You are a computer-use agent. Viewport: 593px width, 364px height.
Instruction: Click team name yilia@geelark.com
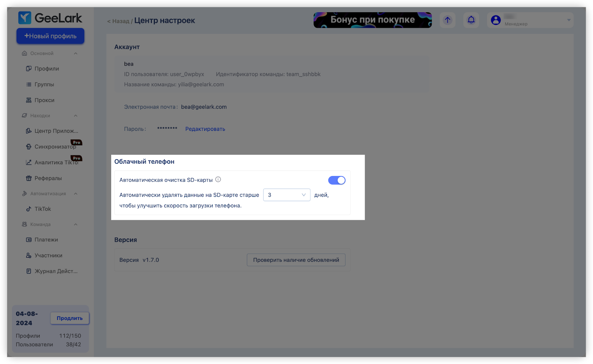pyautogui.click(x=201, y=85)
